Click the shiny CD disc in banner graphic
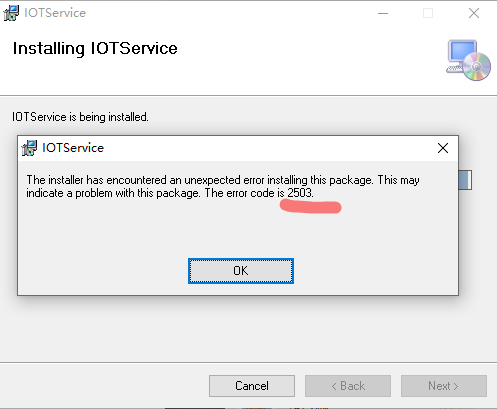This screenshot has height=409, width=497. pyautogui.click(x=477, y=66)
